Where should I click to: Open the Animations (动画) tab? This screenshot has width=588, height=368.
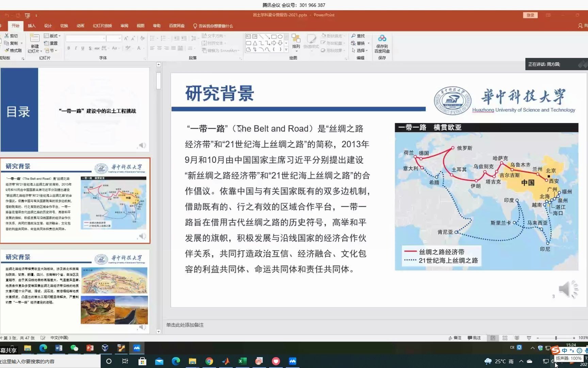point(80,26)
